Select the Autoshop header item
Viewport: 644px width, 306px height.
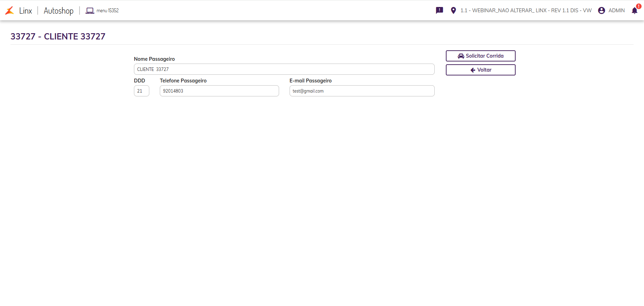point(59,11)
